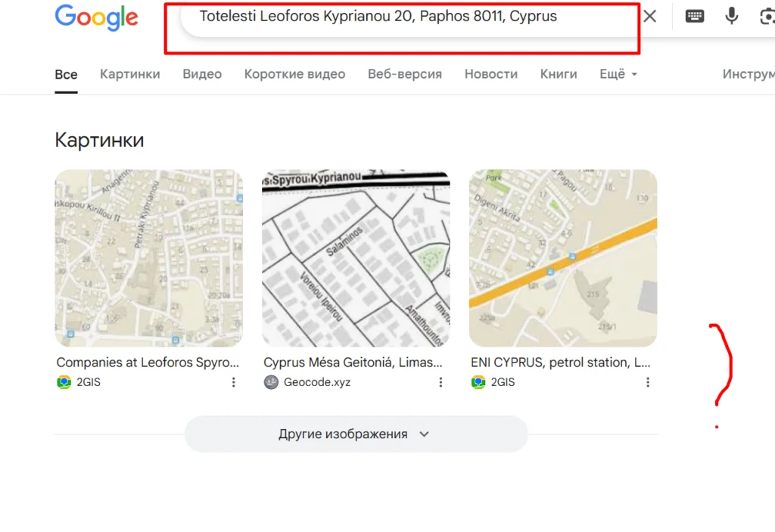Click the Google logo
This screenshot has height=532, width=775.
(96, 17)
